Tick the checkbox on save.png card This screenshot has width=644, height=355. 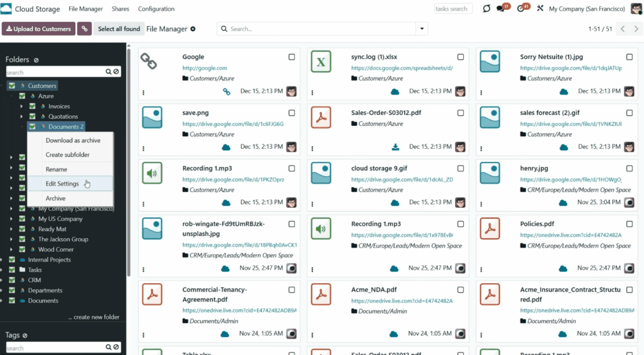click(292, 113)
